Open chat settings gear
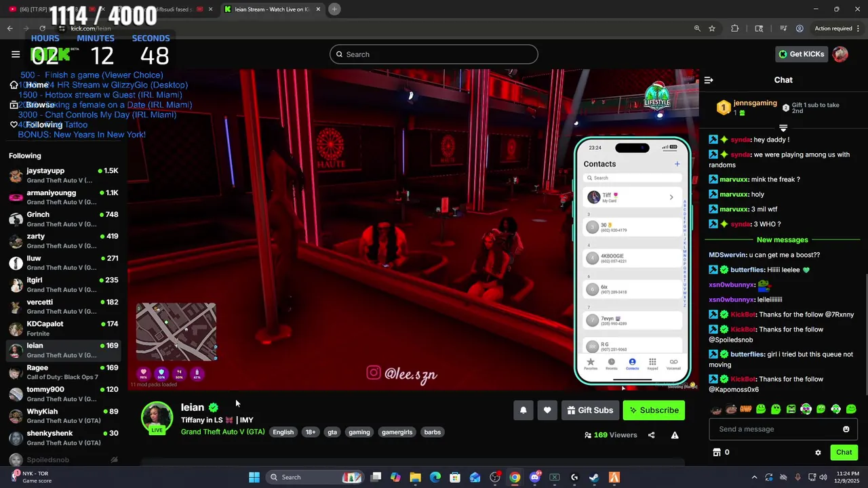868x488 pixels. [x=818, y=453]
